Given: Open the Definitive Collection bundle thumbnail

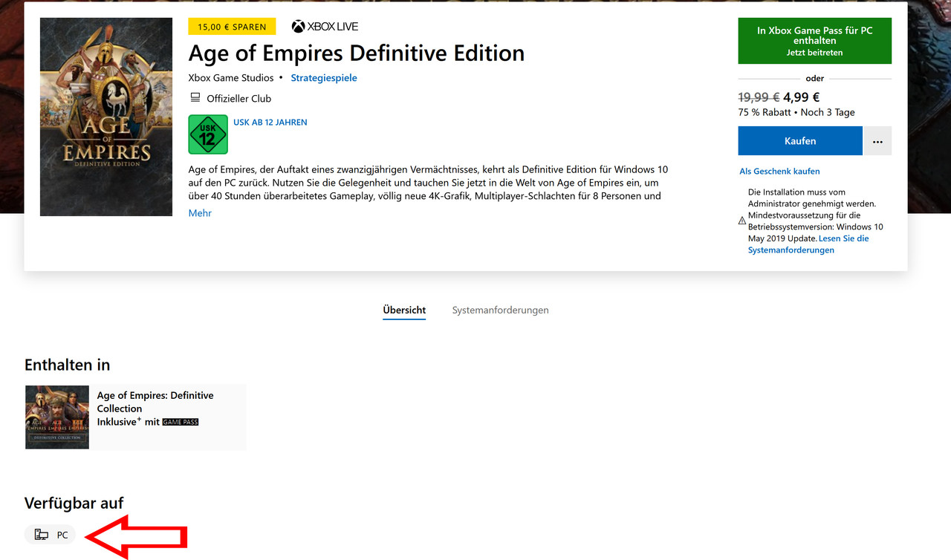Looking at the screenshot, I should 57,417.
